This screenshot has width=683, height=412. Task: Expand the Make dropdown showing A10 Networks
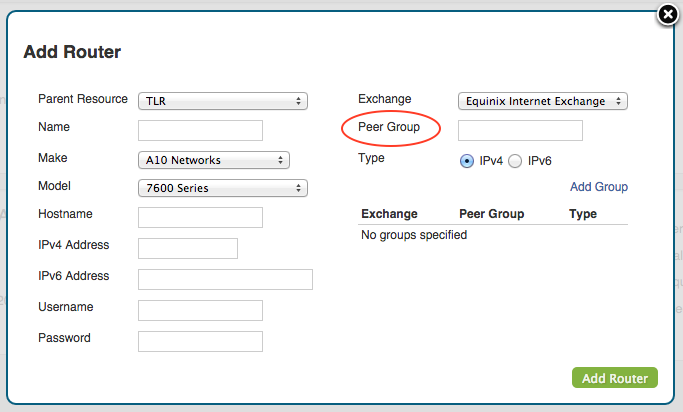(213, 160)
